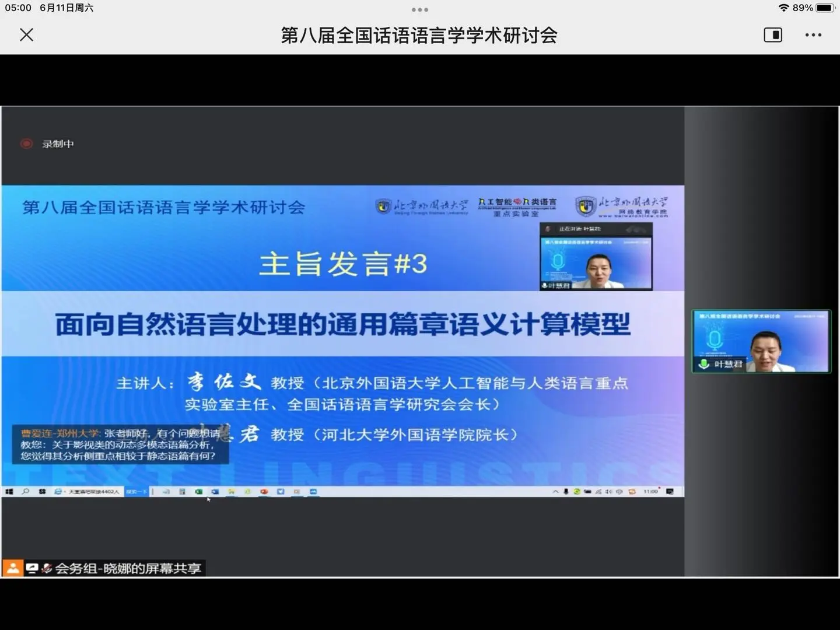Screen dimensions: 840x630
Task: Open the Internet Explorer taskbar window
Action: click(87, 492)
